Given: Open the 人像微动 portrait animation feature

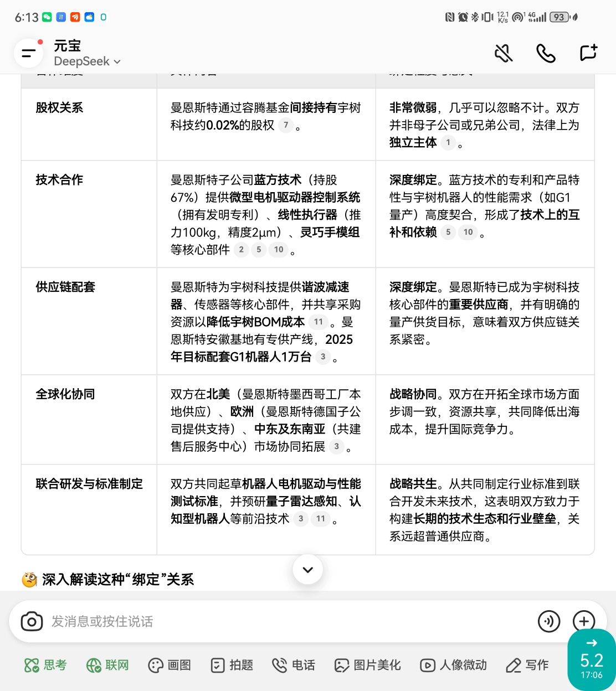Looking at the screenshot, I should [x=453, y=665].
